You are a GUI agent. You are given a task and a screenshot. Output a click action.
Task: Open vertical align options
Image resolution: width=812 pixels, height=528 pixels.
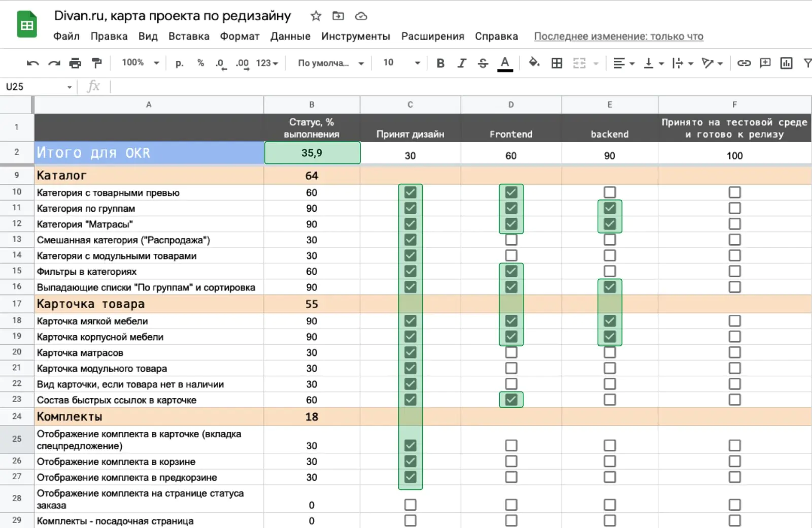pyautogui.click(x=654, y=63)
